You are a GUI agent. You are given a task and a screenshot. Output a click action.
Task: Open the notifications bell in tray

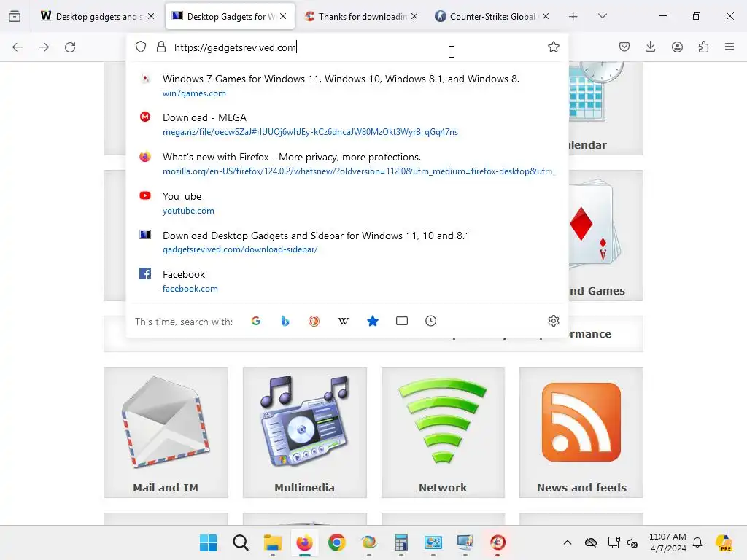(x=697, y=542)
